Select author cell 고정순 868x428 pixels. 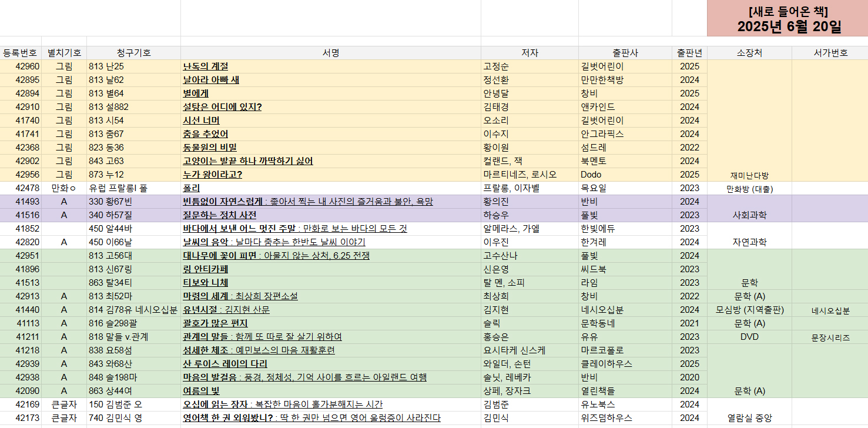coord(529,66)
